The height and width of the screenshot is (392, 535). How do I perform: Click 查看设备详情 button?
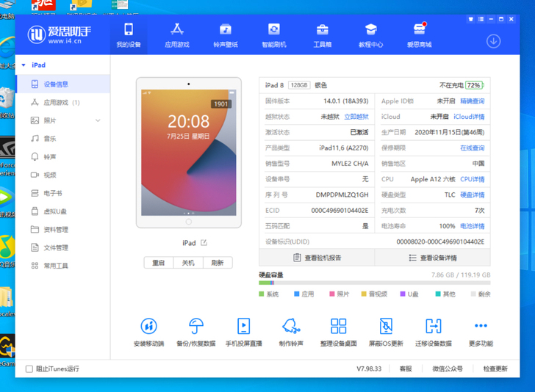click(x=433, y=258)
